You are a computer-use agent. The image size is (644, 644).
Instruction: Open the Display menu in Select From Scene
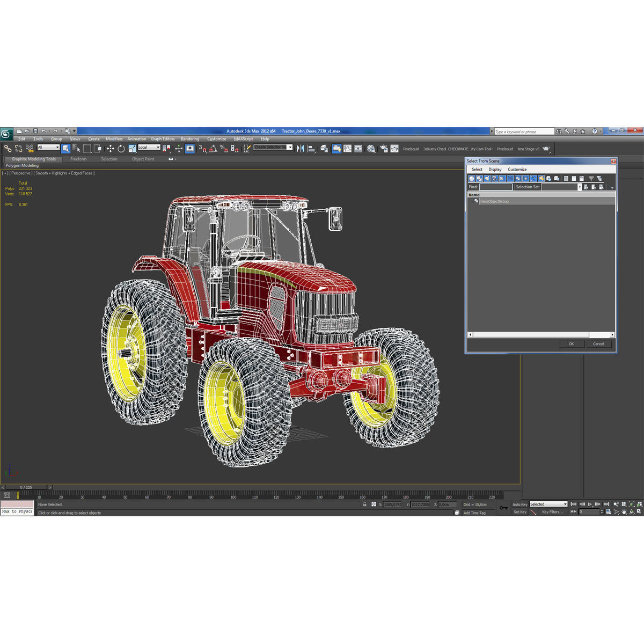point(495,170)
